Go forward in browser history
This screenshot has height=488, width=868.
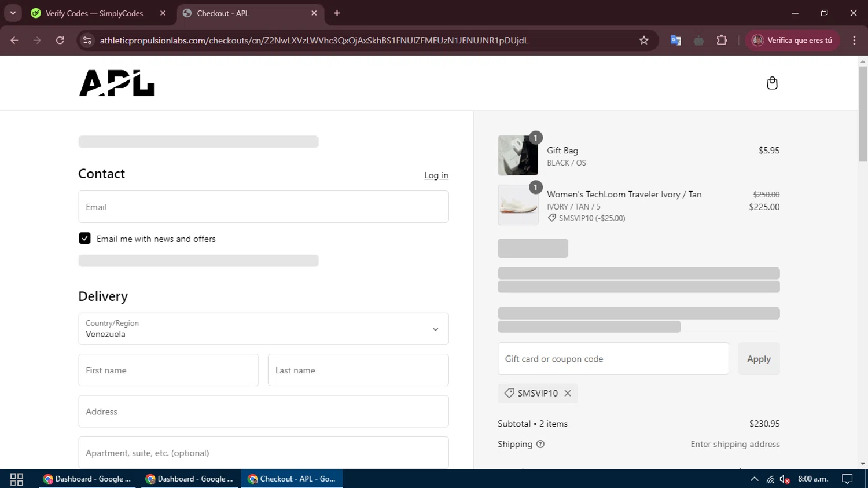point(37,40)
